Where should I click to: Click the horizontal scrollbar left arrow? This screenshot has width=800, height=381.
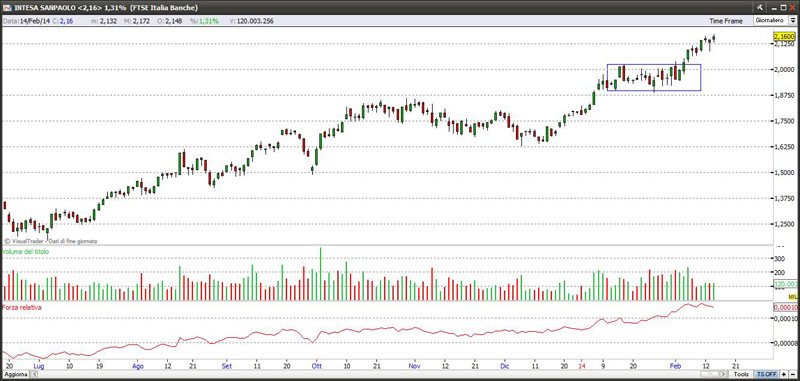(34, 374)
